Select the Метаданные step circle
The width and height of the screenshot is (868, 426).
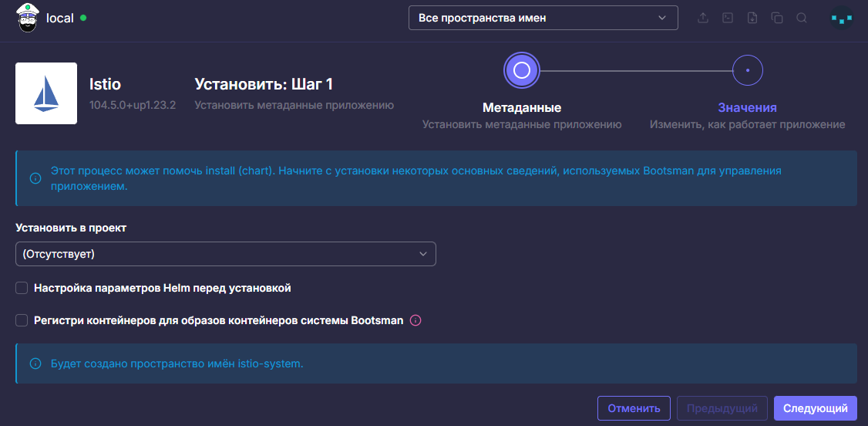(522, 70)
